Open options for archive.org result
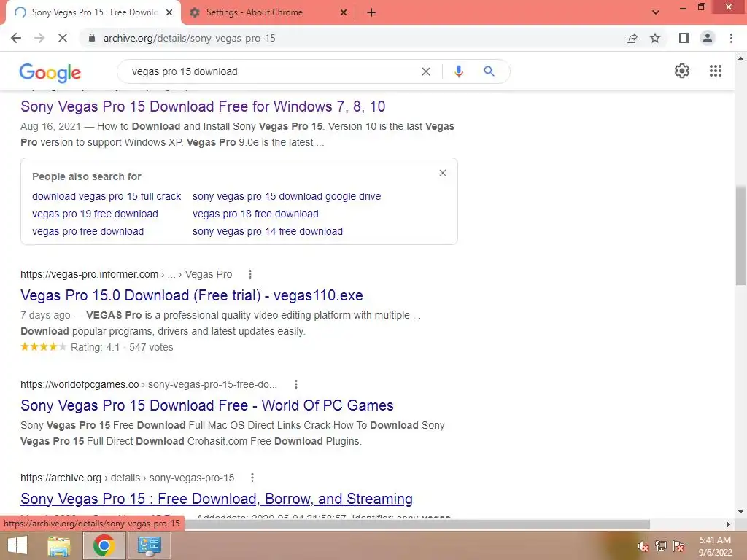Viewport: 747px width, 560px height. click(x=252, y=478)
